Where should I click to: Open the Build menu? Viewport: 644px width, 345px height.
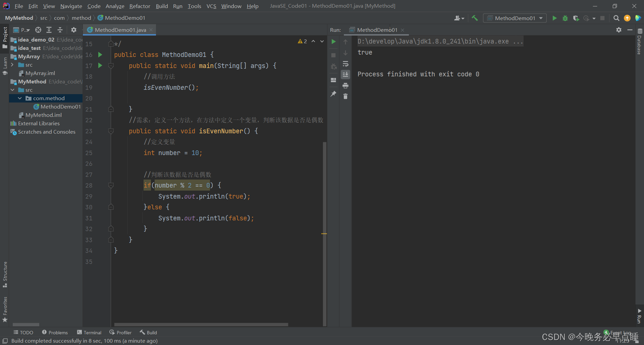[162, 6]
